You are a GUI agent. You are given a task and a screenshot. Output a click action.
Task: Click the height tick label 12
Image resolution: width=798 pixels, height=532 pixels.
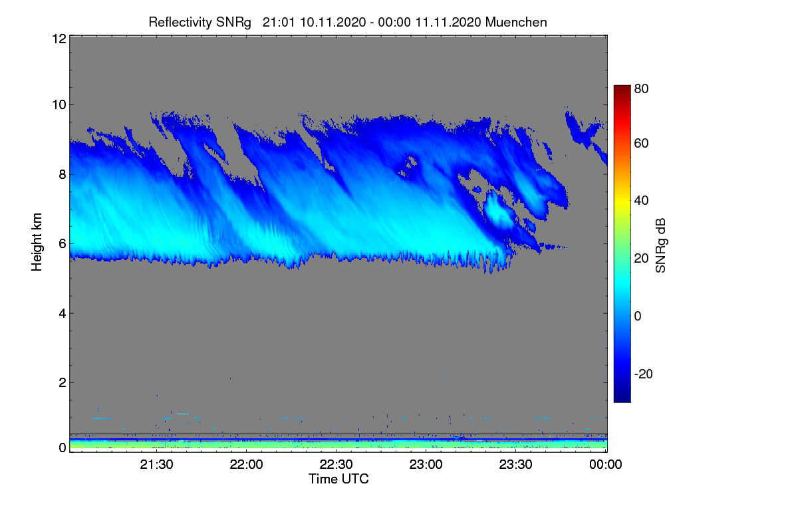[59, 39]
